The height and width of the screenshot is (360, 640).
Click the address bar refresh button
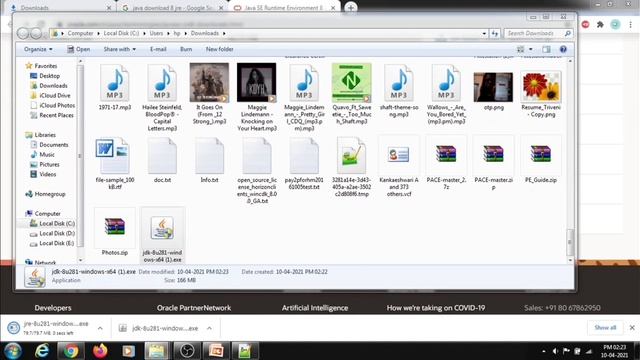(495, 33)
